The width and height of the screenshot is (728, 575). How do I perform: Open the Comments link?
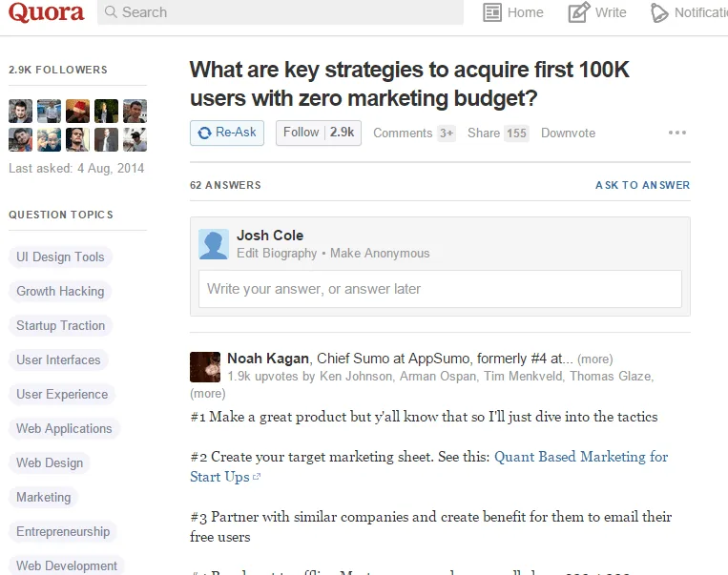click(414, 133)
